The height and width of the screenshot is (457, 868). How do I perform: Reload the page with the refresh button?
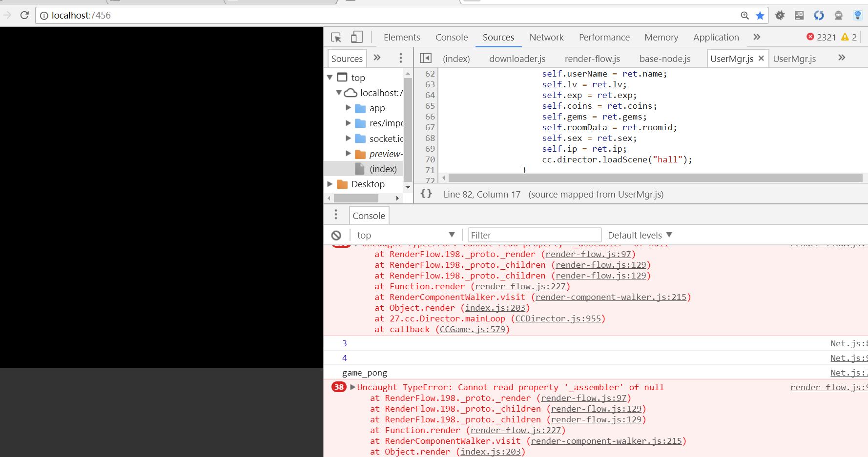[24, 15]
